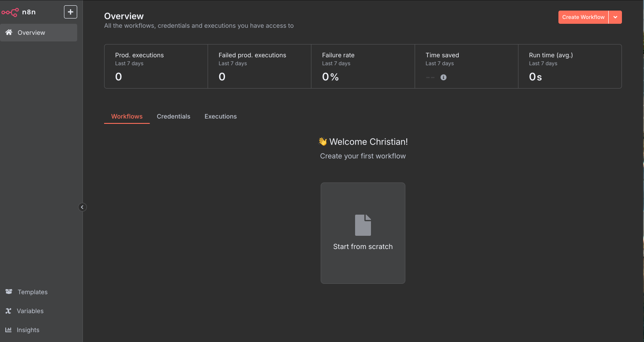Open the Templates sidebar item
This screenshot has width=644, height=342.
32,292
